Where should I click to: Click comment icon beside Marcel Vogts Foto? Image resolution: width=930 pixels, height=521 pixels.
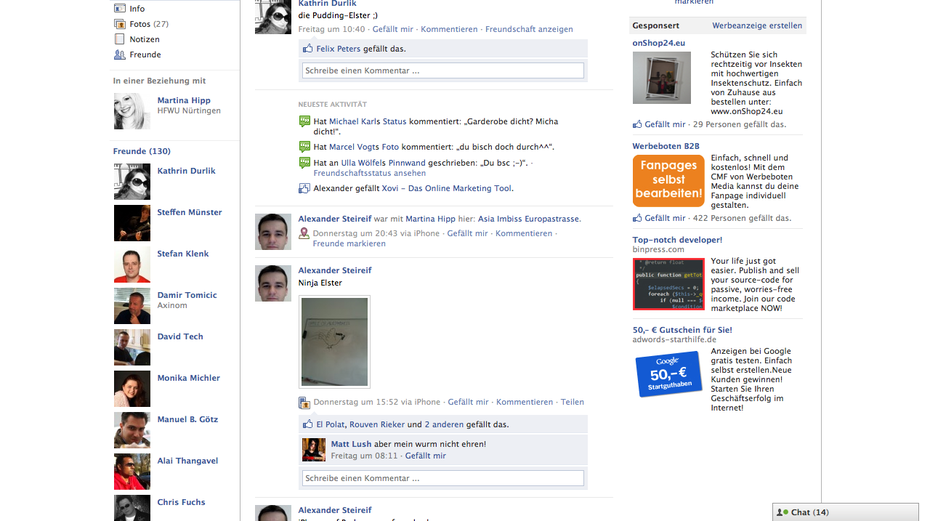click(304, 147)
